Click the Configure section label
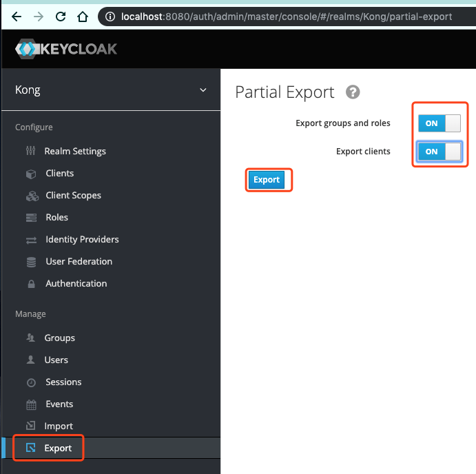 pyautogui.click(x=34, y=127)
